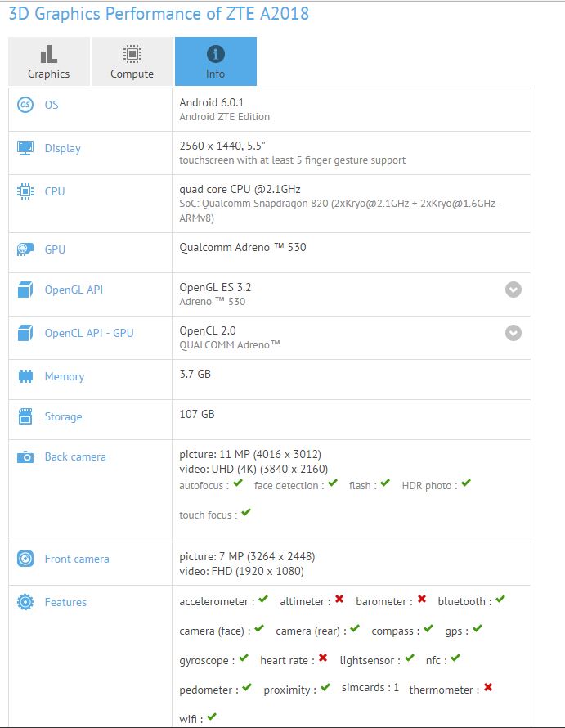Click the info circle icon
This screenshot has width=565, height=728.
(215, 54)
